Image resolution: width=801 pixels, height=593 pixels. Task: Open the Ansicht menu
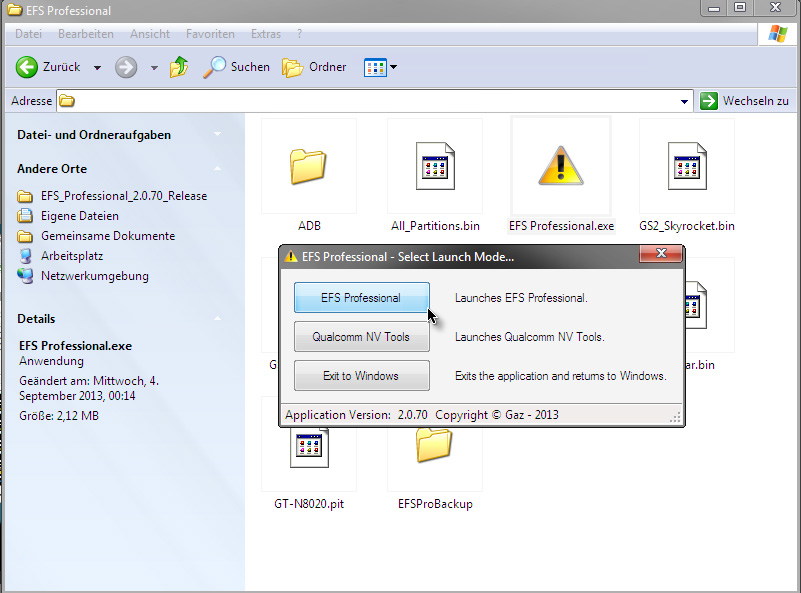coord(150,34)
